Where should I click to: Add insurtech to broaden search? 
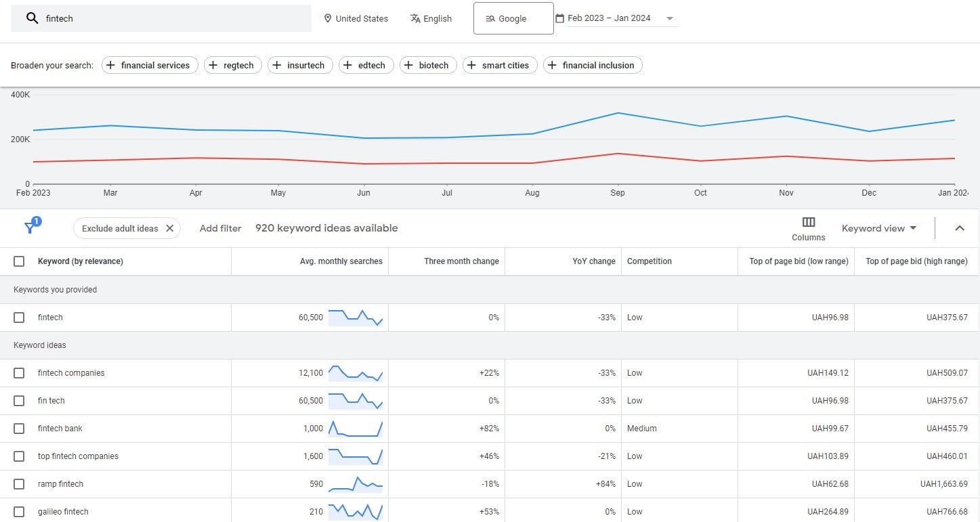[x=300, y=65]
